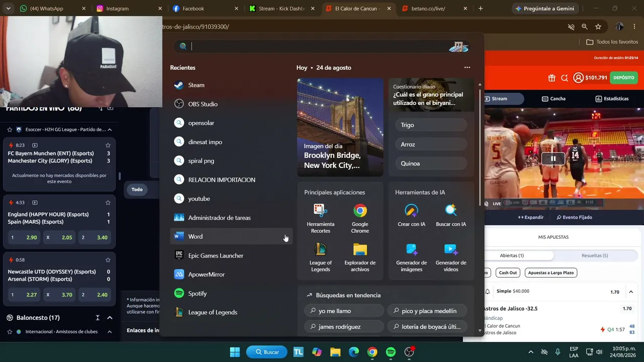644x362 pixels.
Task: Click the gift promotions icon in Betano
Action: 552,78
